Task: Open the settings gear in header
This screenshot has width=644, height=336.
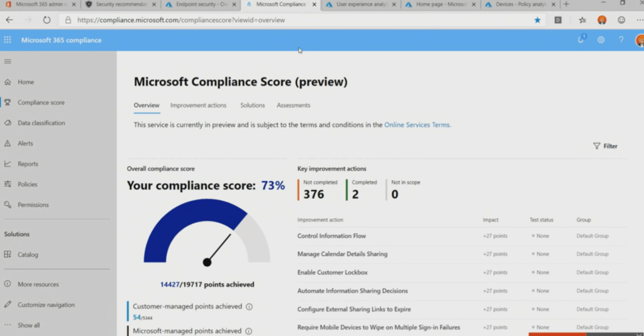Action: 601,40
